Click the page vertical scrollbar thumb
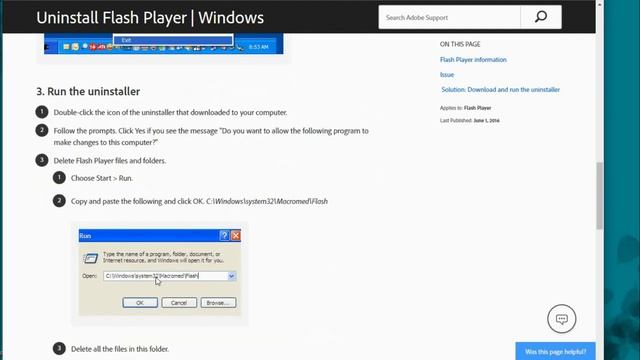This screenshot has width=640, height=360. [599, 196]
